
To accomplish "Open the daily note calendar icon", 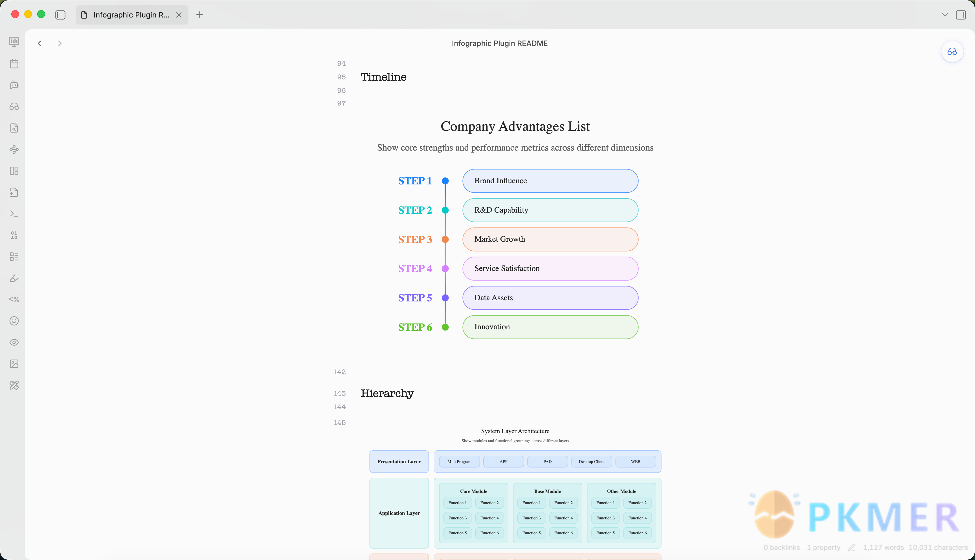I will pyautogui.click(x=14, y=63).
